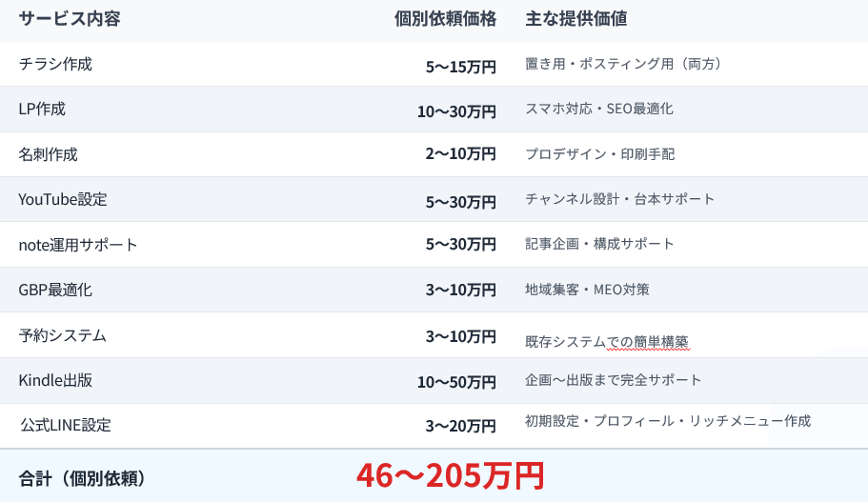This screenshot has height=502, width=868.
Task: Click the 予約システム service name
Action: pos(62,335)
